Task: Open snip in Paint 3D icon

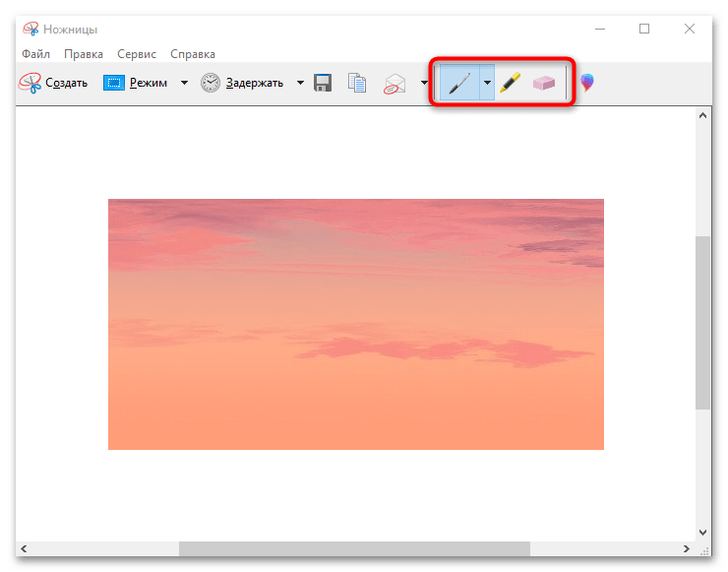Action: [x=587, y=83]
